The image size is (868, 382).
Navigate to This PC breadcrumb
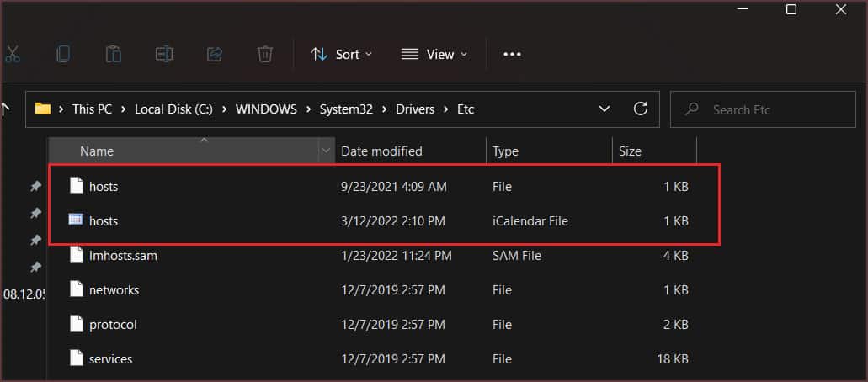(92, 109)
